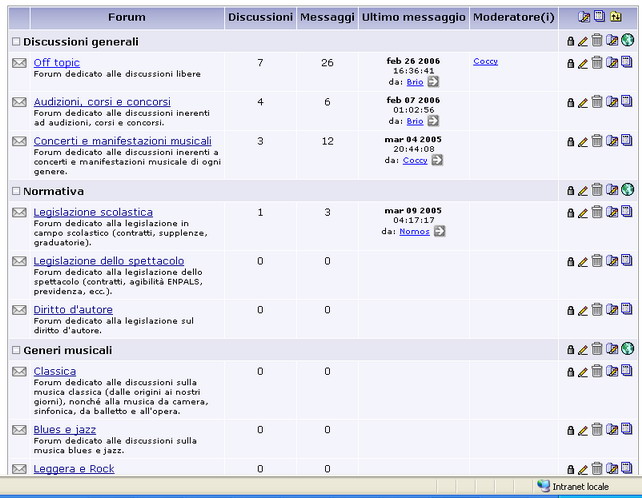The width and height of the screenshot is (642, 498).
Task: Click the date feb 07 2006
Action: click(x=413, y=100)
